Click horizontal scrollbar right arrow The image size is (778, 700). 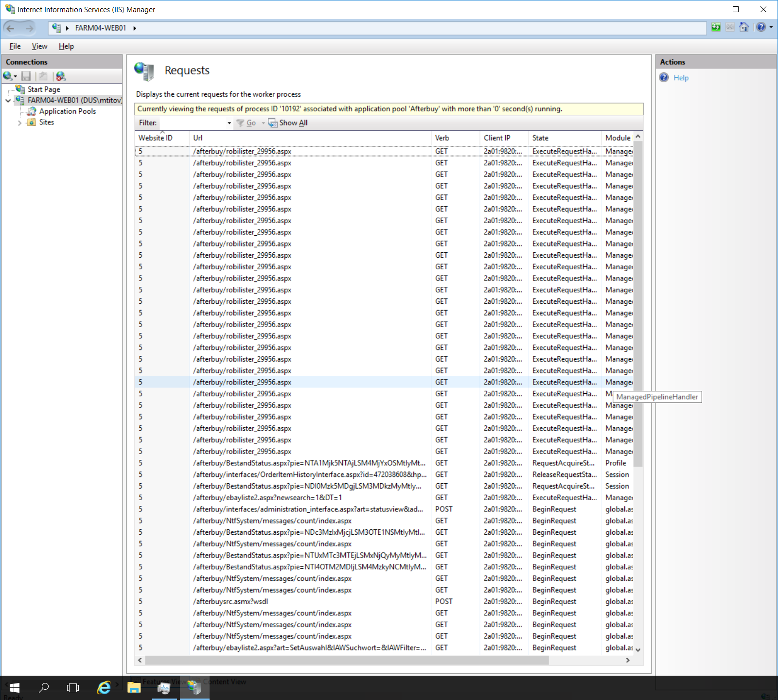(x=628, y=660)
